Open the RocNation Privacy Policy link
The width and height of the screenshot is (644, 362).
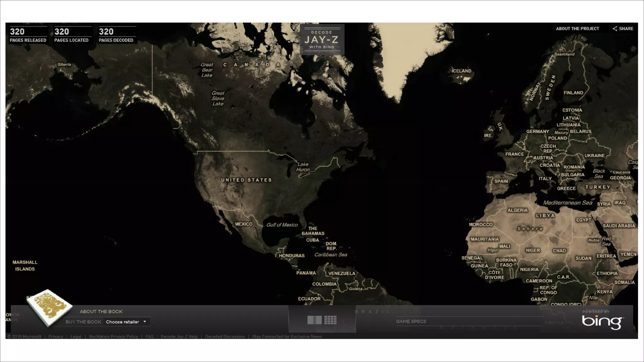pos(114,337)
